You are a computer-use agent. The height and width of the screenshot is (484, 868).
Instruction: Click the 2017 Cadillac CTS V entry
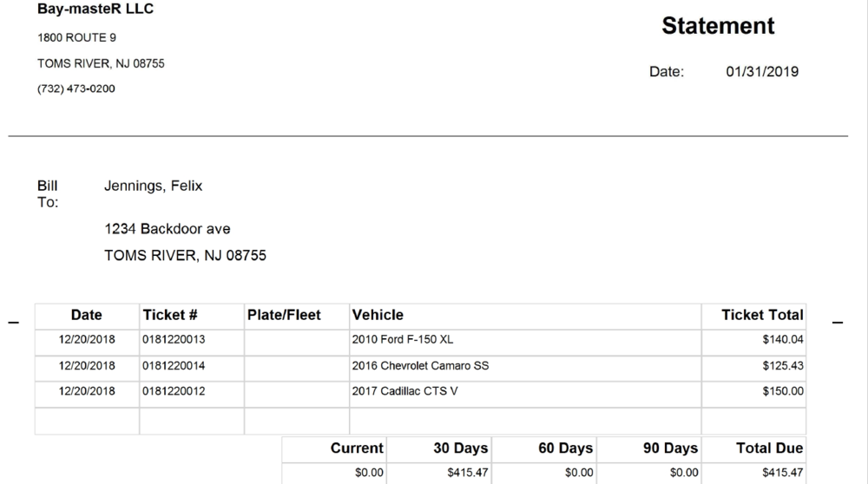(404, 391)
